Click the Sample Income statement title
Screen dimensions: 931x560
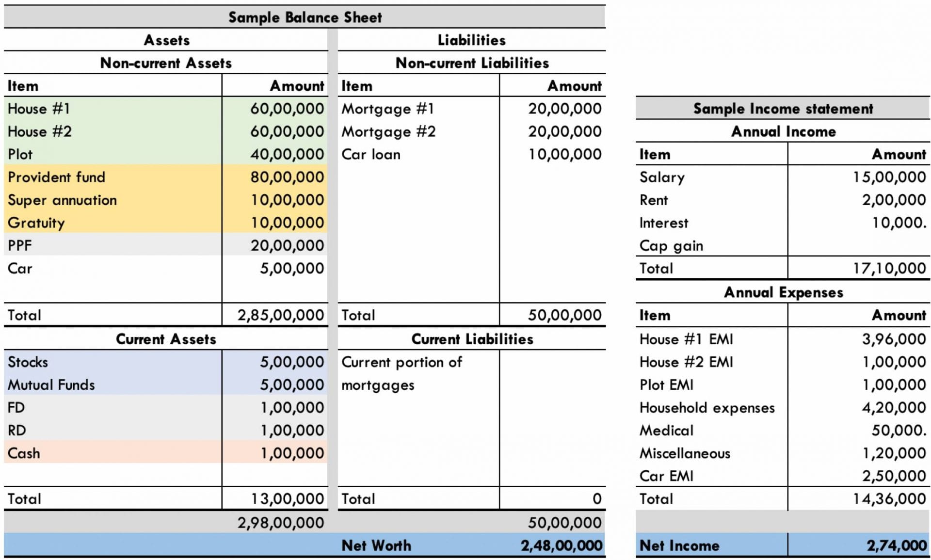coord(783,109)
